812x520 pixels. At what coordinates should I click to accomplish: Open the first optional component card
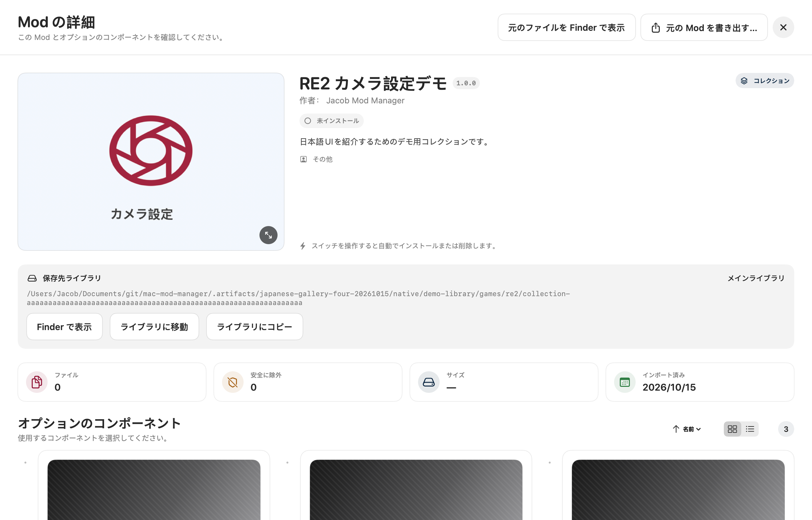(154, 485)
